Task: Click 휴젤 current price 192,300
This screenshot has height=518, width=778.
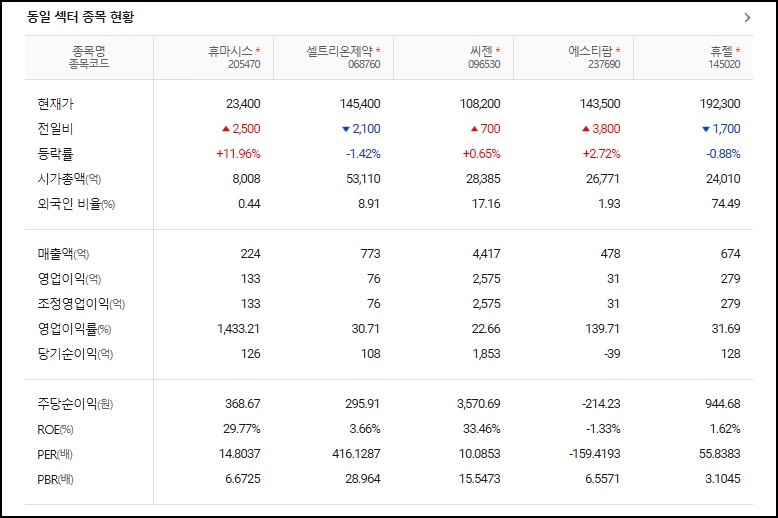Action: 720,104
